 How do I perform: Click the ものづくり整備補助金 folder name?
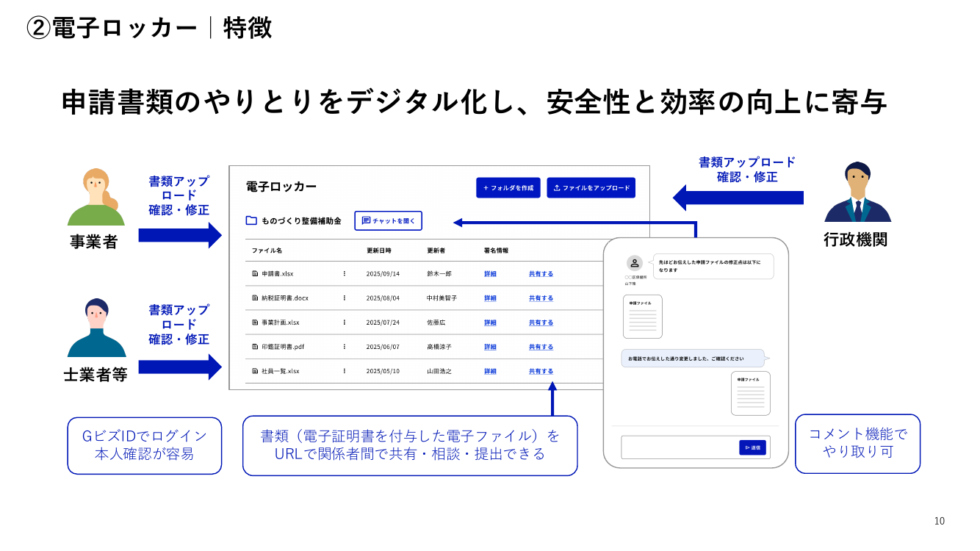[301, 220]
